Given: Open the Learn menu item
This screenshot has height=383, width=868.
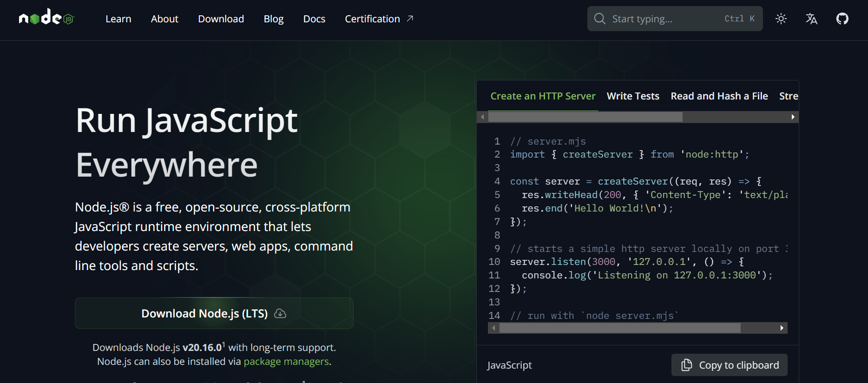Looking at the screenshot, I should [118, 19].
